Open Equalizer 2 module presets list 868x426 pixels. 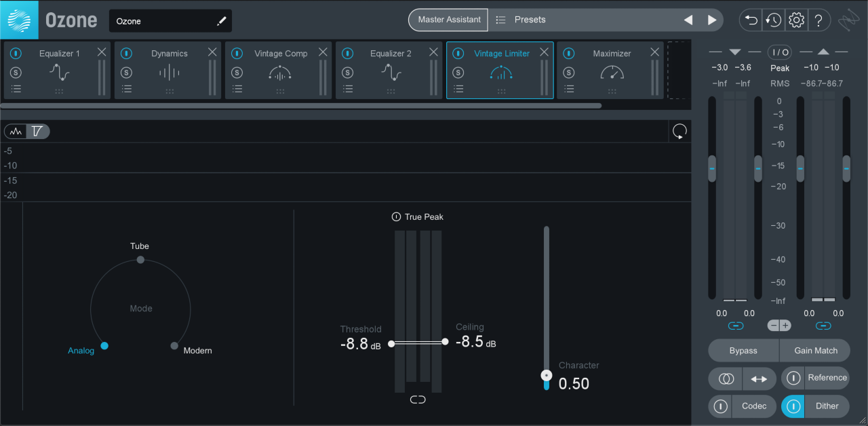point(348,89)
